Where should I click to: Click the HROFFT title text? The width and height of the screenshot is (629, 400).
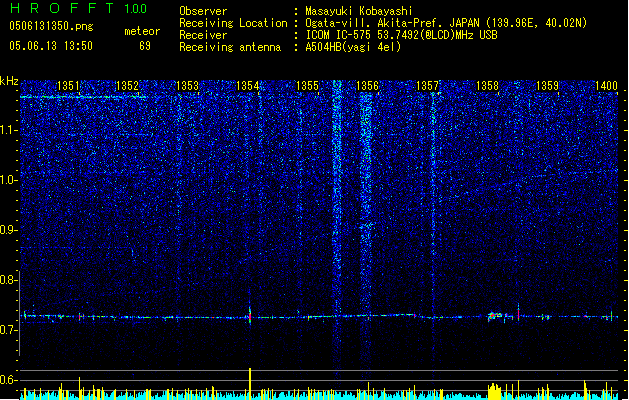pos(62,8)
